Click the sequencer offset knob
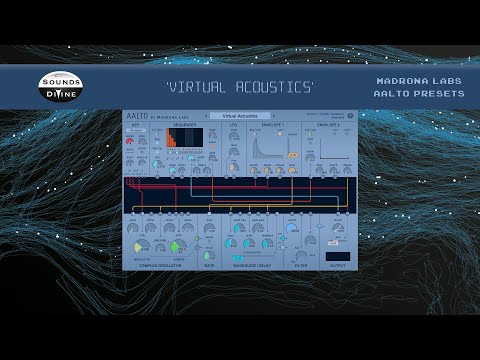 click(x=182, y=170)
